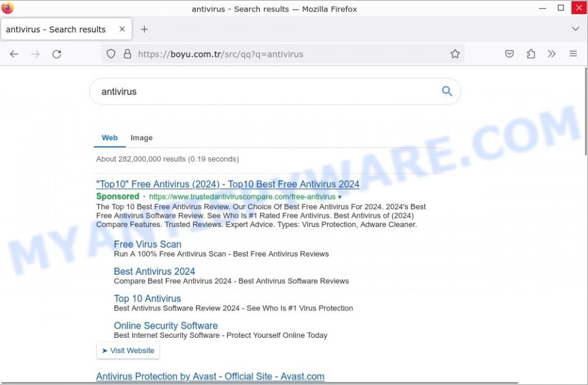Click the search magnifier button

point(447,91)
